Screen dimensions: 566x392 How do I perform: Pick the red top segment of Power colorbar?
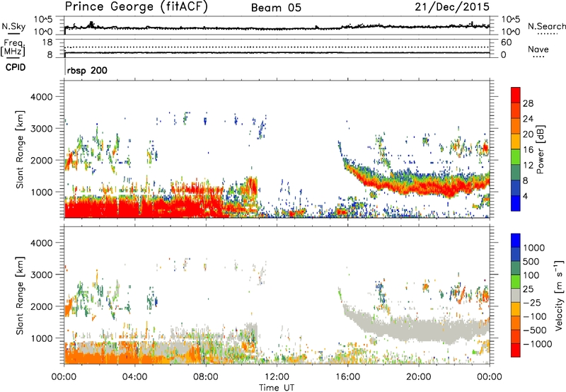[516, 95]
